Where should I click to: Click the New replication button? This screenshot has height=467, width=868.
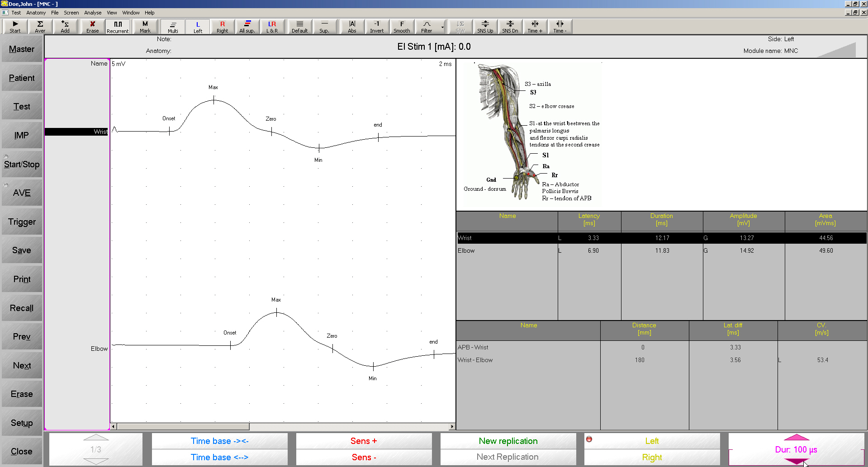tap(508, 441)
